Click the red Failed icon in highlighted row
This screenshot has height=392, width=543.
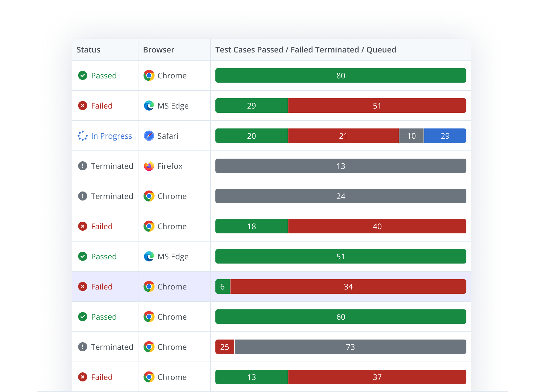point(83,286)
